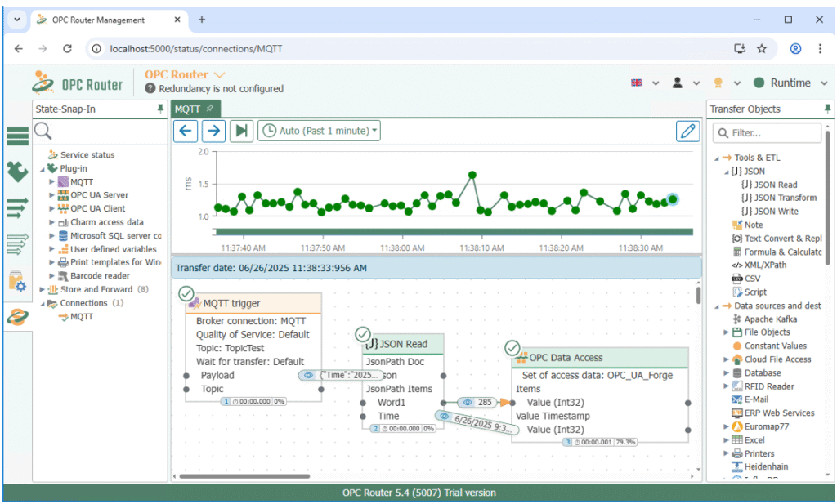Open the Runtime status dropdown
This screenshot has width=837, height=504.
(790, 83)
